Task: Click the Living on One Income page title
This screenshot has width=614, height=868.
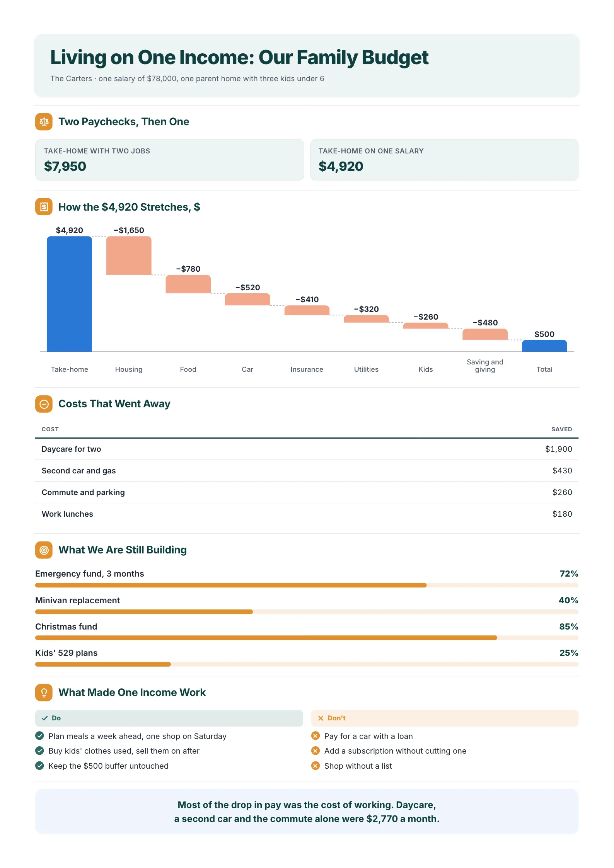Action: pos(239,58)
